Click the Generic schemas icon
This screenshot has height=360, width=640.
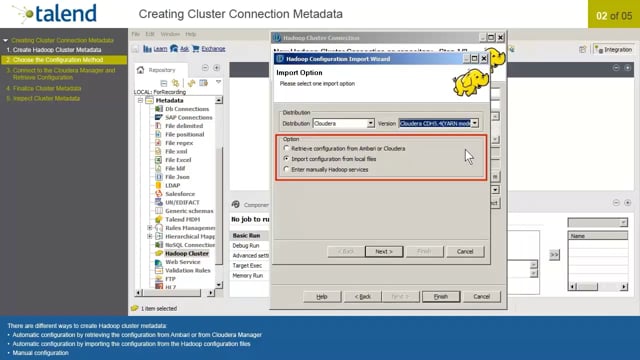(158, 211)
